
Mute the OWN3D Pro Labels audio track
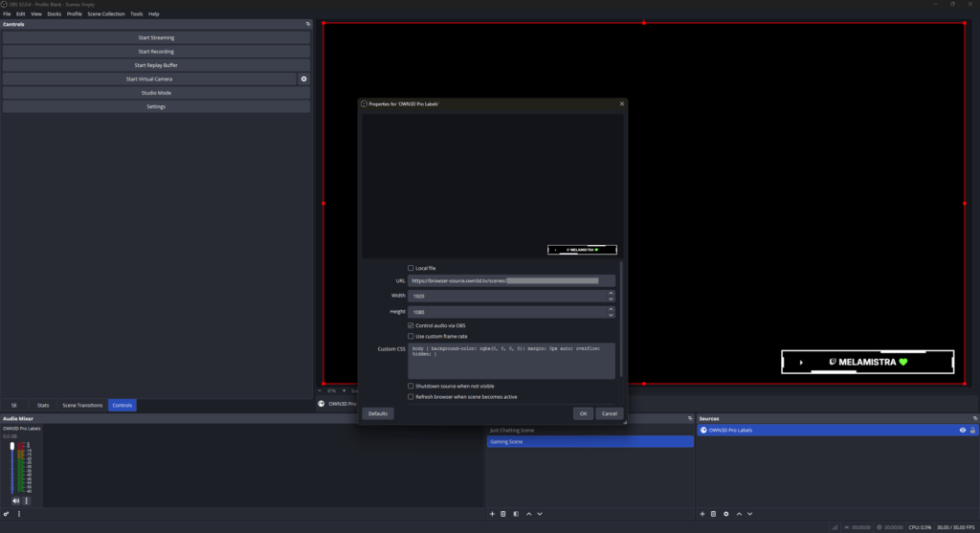pyautogui.click(x=15, y=500)
